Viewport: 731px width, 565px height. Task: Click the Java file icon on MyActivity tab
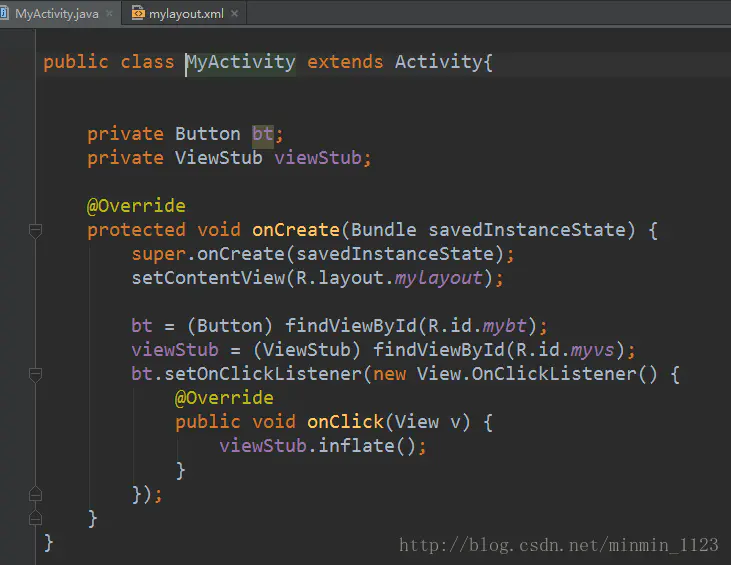(x=4, y=13)
